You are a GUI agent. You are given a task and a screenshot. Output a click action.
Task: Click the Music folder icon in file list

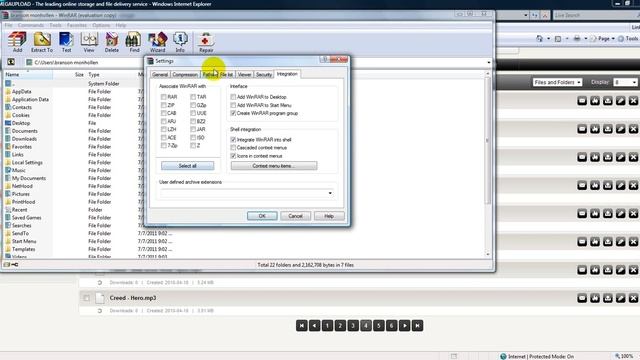click(8, 170)
